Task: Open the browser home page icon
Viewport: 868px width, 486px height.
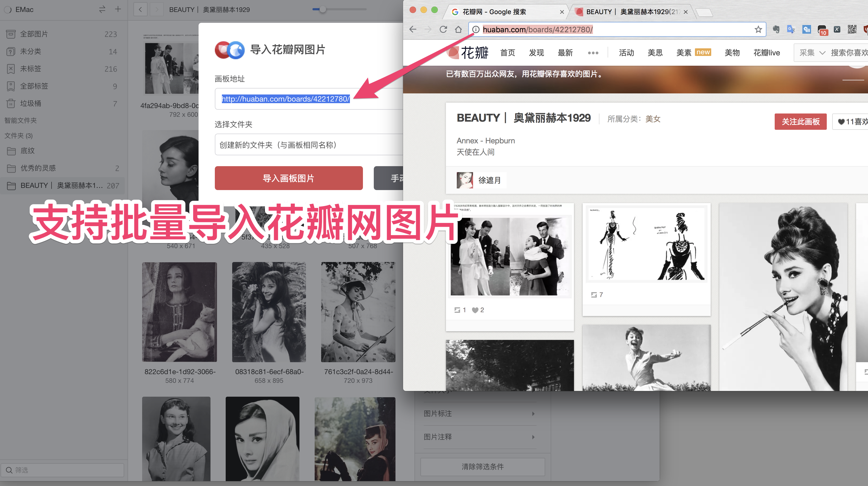Action: pos(458,30)
